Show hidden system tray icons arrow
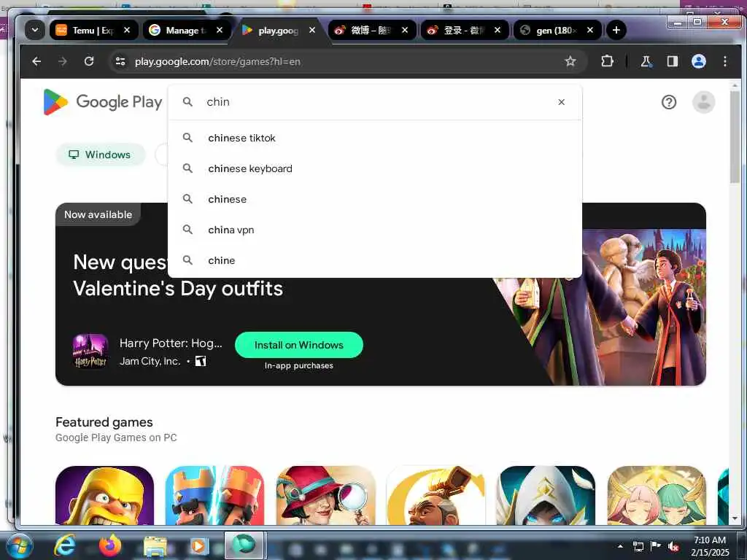Image resolution: width=747 pixels, height=560 pixels. (620, 546)
